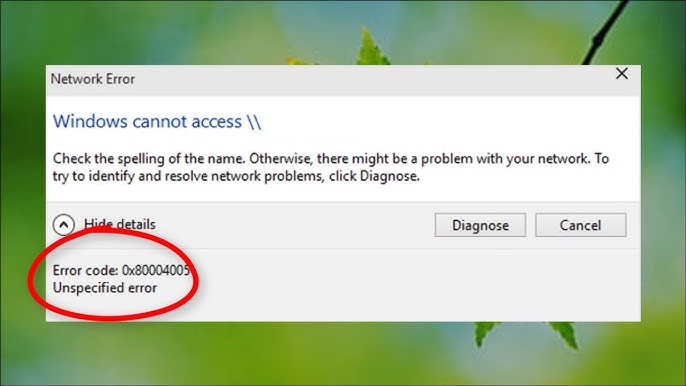Close the Network Error dialog via X

[622, 74]
